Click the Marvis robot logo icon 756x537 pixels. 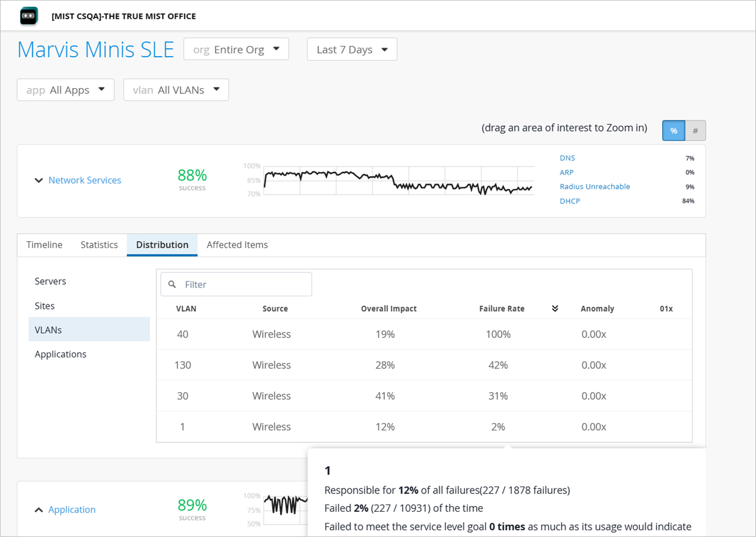pos(29,16)
